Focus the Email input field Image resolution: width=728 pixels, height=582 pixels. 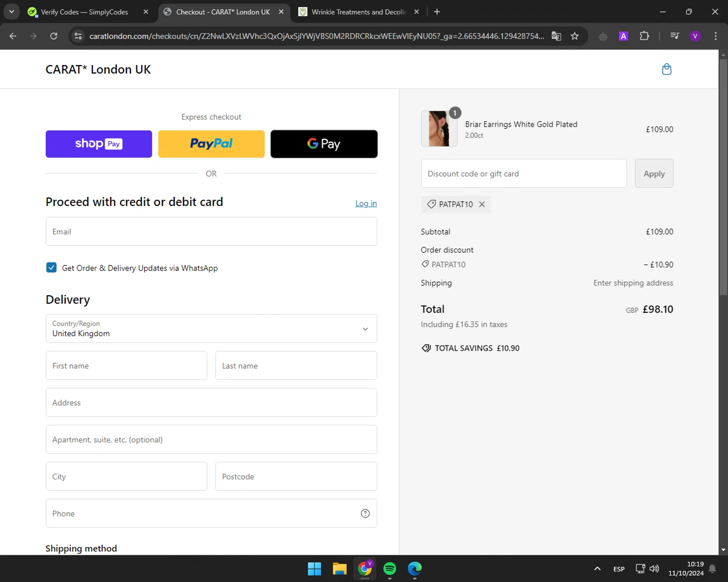point(211,231)
